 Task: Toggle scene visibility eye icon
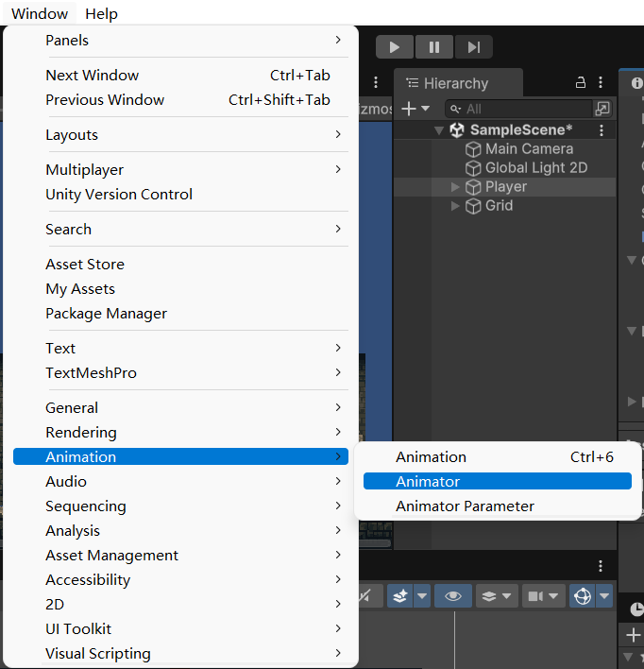click(453, 596)
